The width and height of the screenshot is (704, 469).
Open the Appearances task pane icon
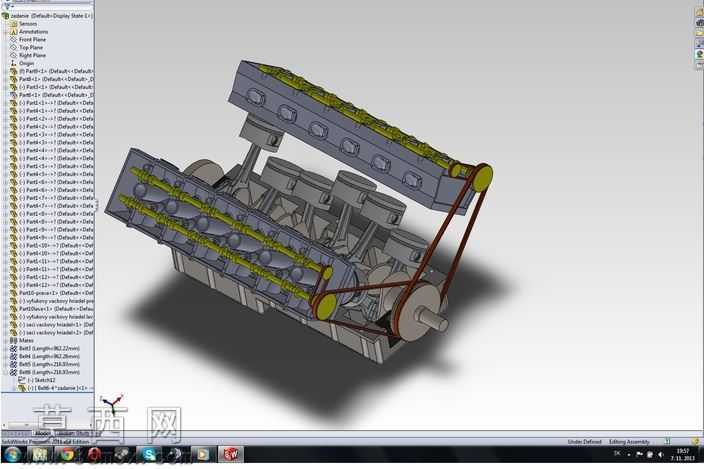pos(700,55)
